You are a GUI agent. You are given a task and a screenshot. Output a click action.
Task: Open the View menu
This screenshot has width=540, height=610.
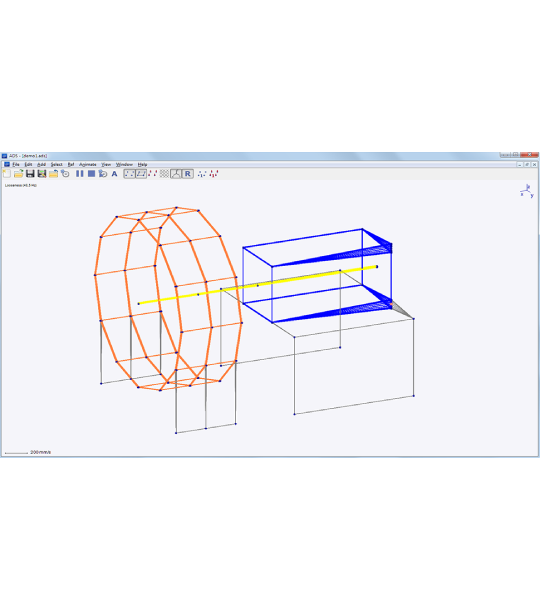pyautogui.click(x=106, y=165)
